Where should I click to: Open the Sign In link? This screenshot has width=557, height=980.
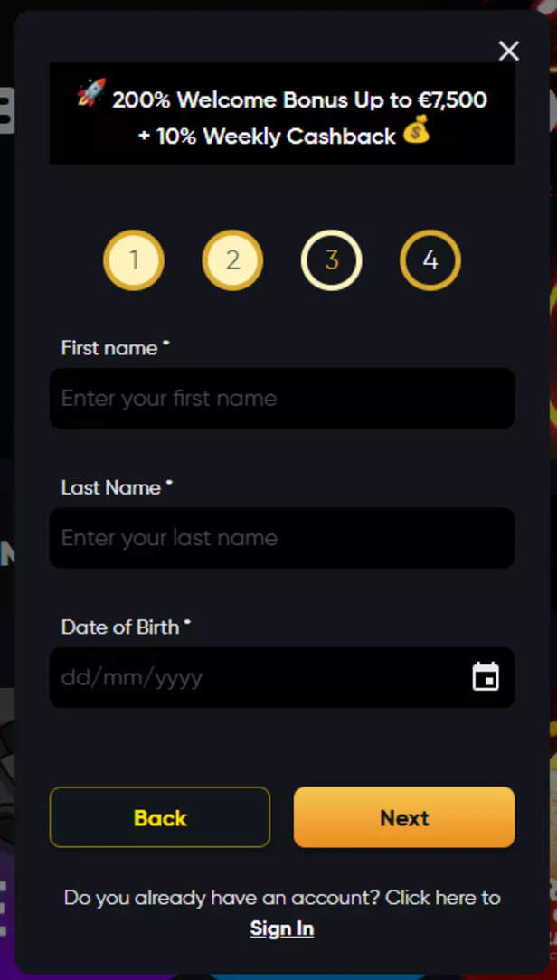(282, 928)
